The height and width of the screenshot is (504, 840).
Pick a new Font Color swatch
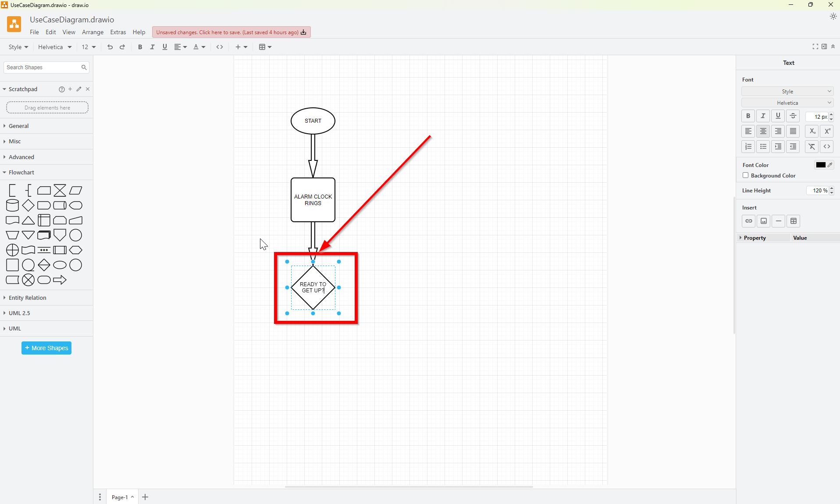click(x=820, y=165)
